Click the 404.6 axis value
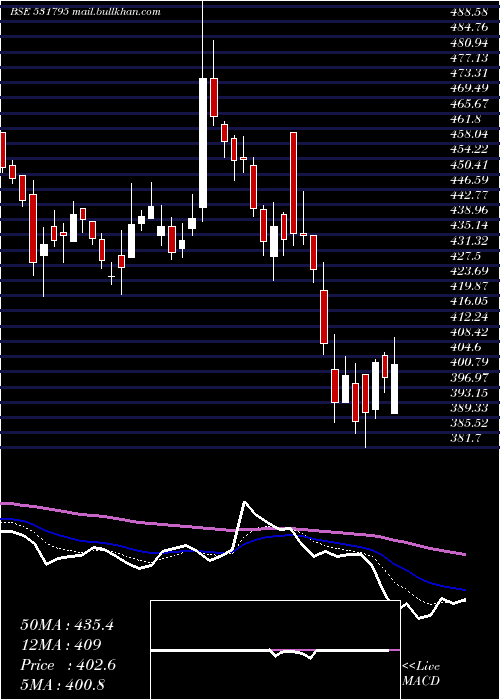Viewport: 500px width, 700px height. coord(466,347)
